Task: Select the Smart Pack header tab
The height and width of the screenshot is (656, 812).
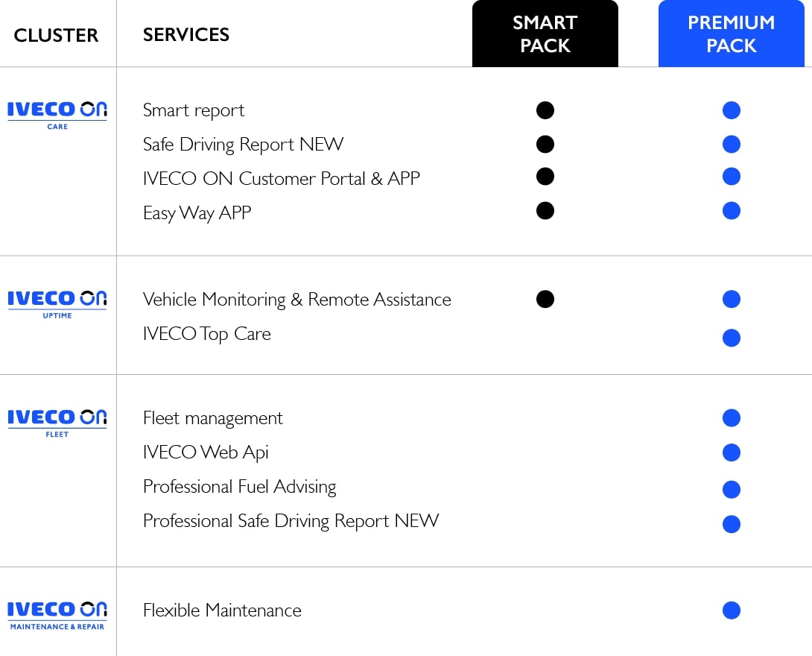Action: 545,34
